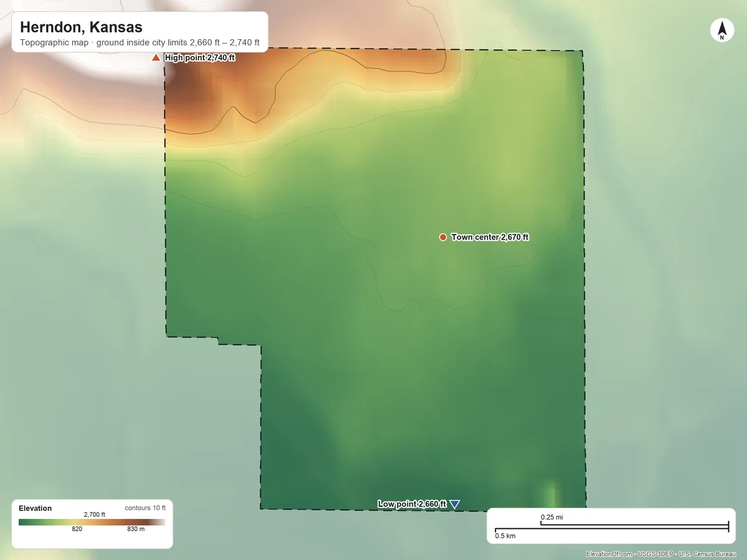The height and width of the screenshot is (560, 747).
Task: Click the '2,700 ft' legend tick label
Action: point(95,515)
